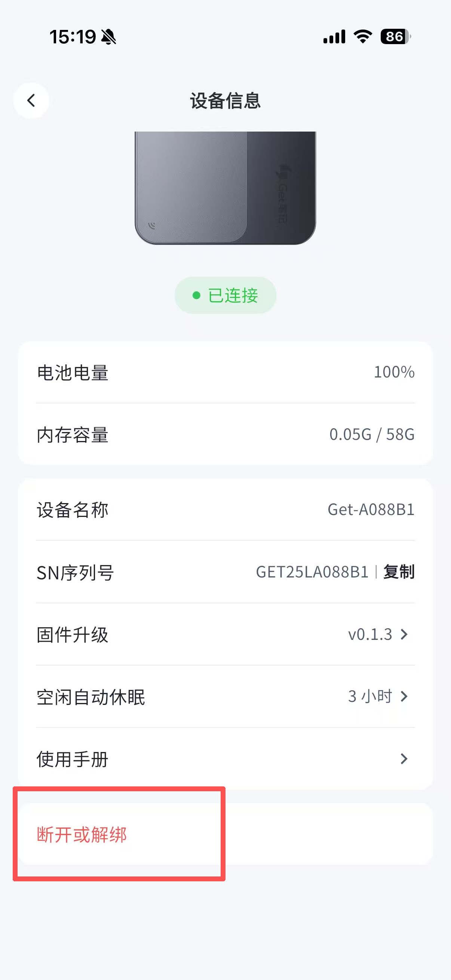Tap the 使用手册 row chevron arrow
This screenshot has width=451, height=980.
(x=404, y=759)
